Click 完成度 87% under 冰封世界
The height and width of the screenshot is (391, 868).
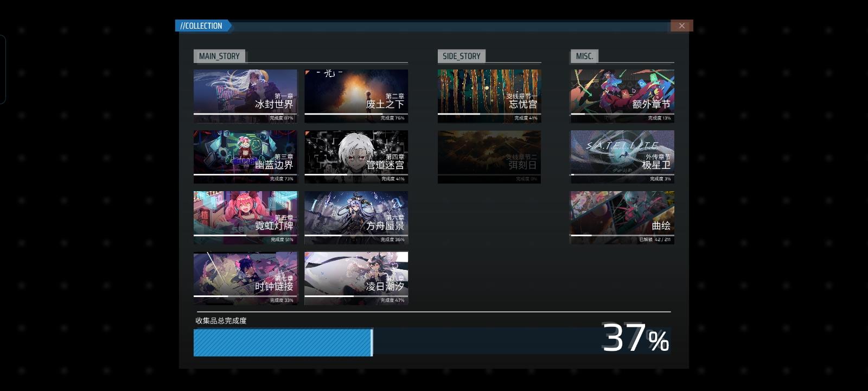point(282,118)
